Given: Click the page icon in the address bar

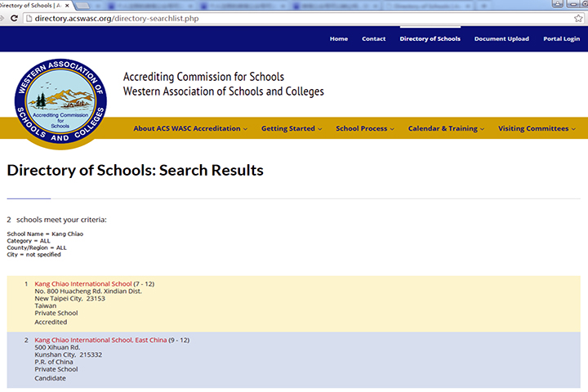Looking at the screenshot, I should point(29,19).
